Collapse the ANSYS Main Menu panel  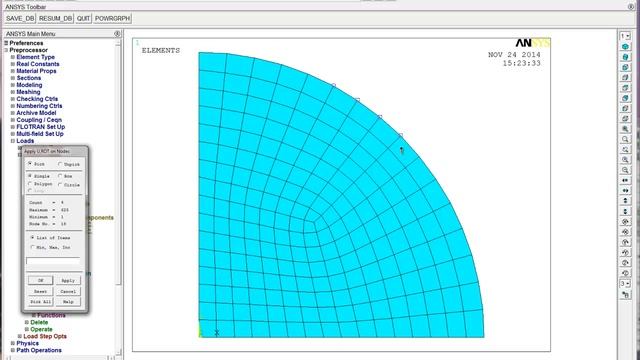click(x=117, y=34)
